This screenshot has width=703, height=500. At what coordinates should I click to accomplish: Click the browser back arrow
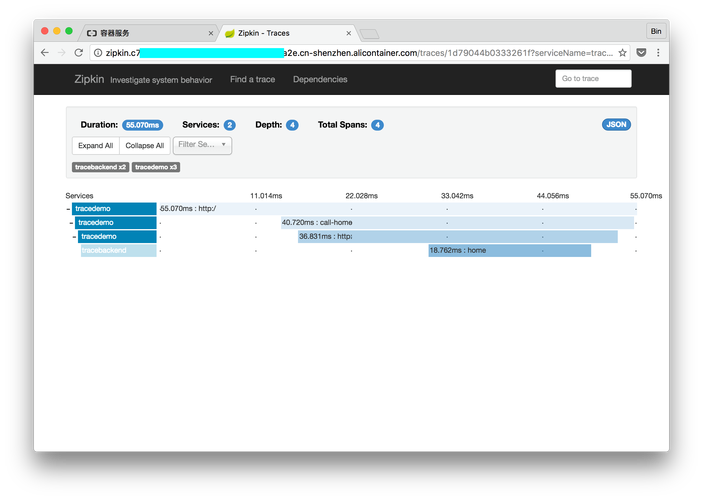pyautogui.click(x=45, y=53)
